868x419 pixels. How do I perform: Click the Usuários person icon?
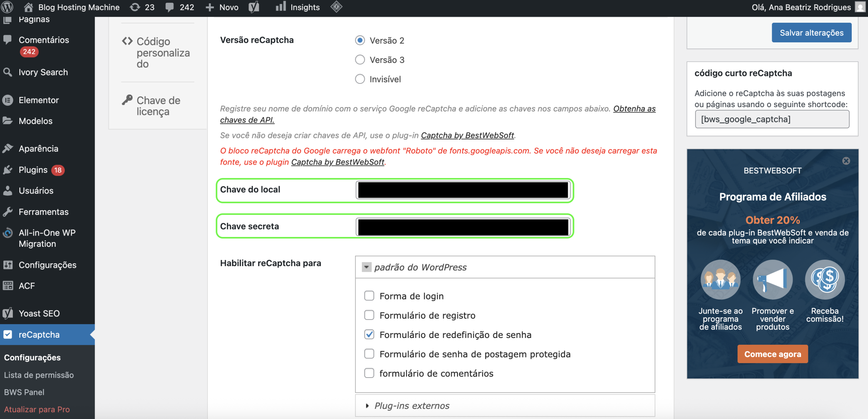point(7,190)
